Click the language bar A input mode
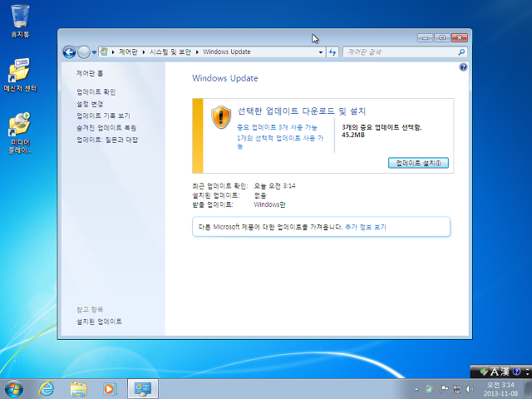Screen dimensions: 532x399 coord(495,372)
